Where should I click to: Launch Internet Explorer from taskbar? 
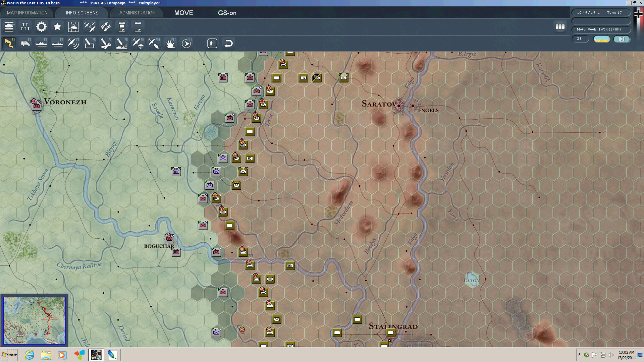click(x=30, y=355)
